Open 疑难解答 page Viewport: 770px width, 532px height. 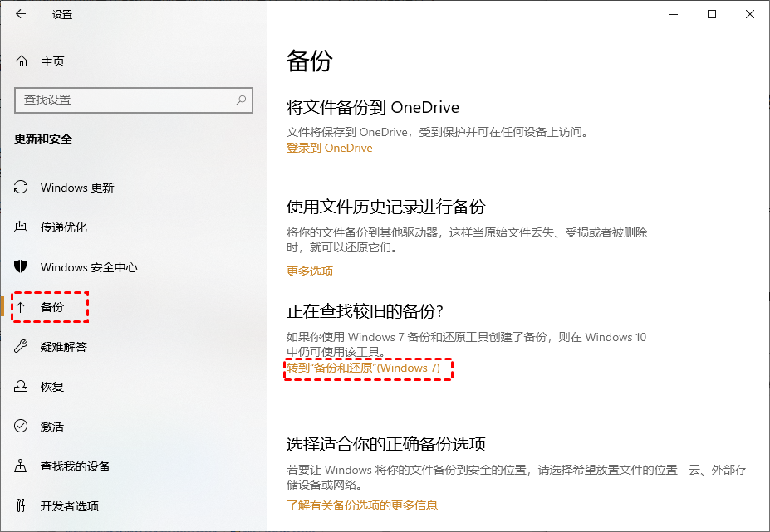point(64,347)
